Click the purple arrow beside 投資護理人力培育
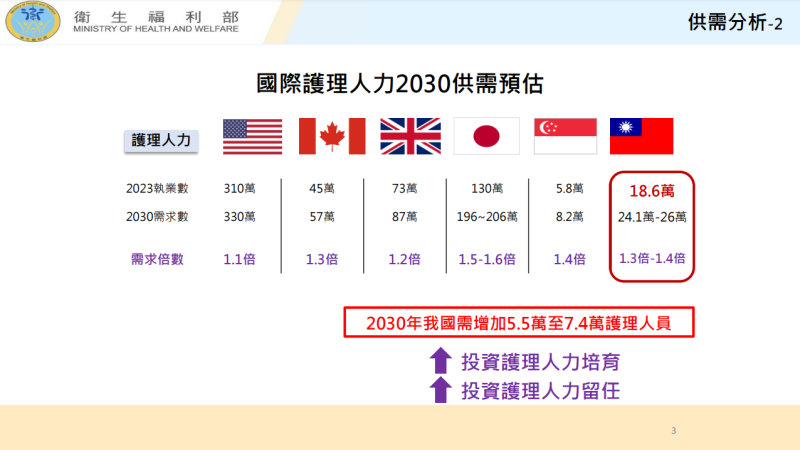 click(x=440, y=361)
